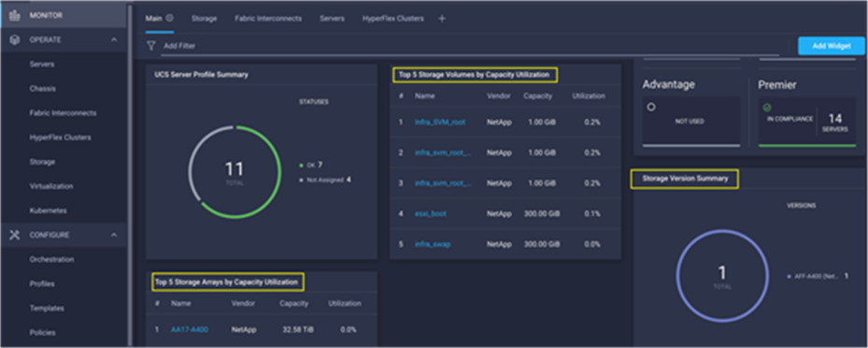868x348 pixels.
Task: Click the Name header in Storage Arrays
Action: (x=180, y=304)
